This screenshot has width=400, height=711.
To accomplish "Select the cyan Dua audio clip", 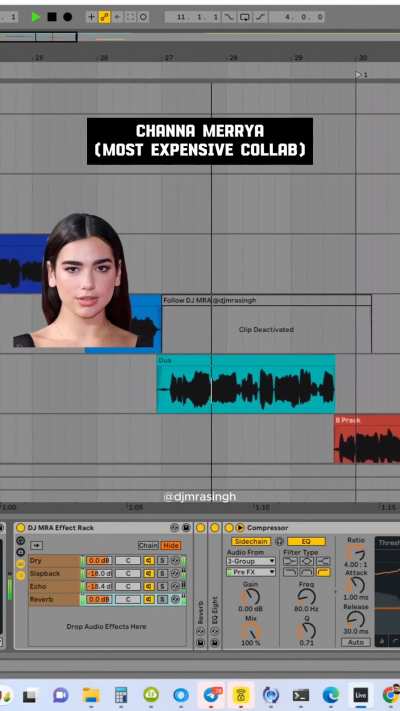I will (246, 384).
